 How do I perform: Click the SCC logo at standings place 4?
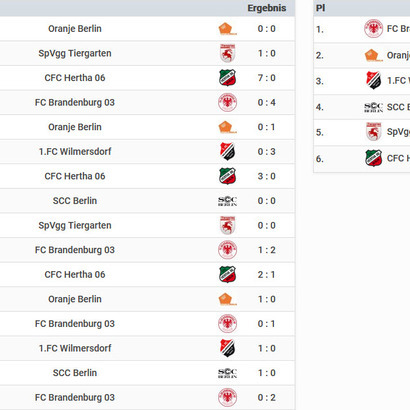(373, 107)
